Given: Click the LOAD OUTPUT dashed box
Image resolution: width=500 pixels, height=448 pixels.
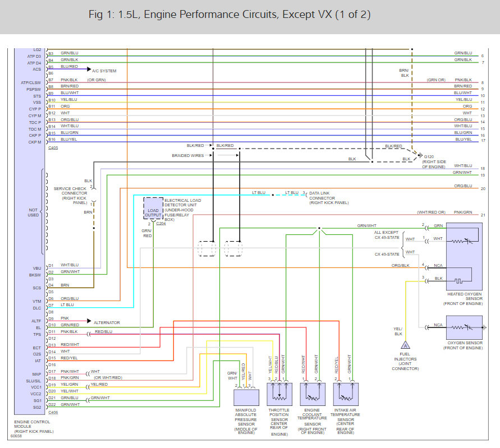Looking at the screenshot, I should tap(153, 208).
